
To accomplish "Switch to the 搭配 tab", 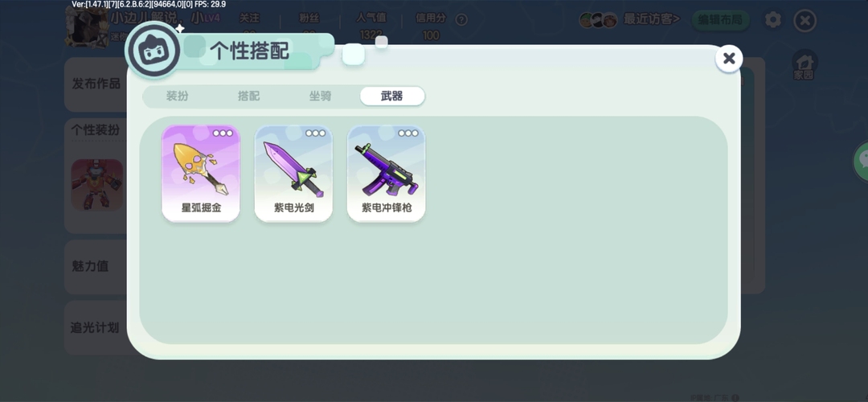I will coord(248,96).
